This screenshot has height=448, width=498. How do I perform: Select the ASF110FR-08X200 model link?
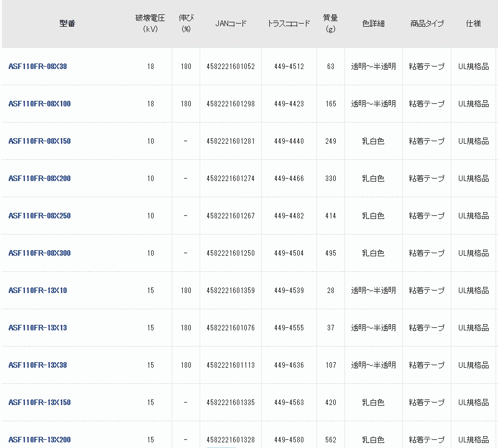tap(40, 179)
